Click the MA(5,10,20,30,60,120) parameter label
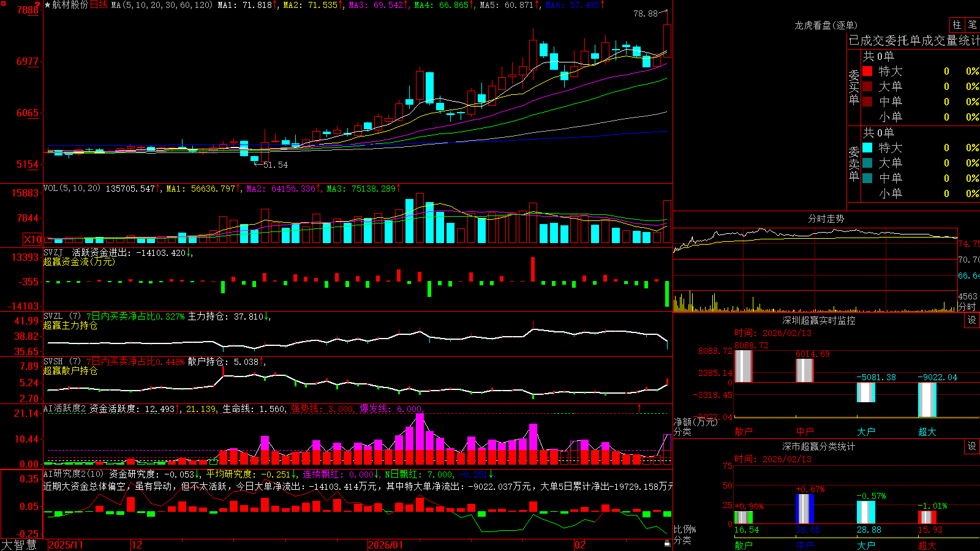The image size is (980, 551). point(162,5)
